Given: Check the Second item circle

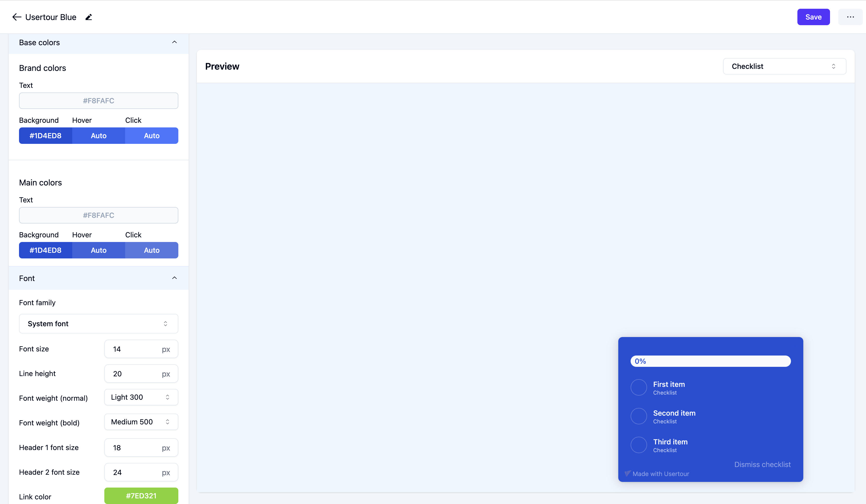Looking at the screenshot, I should (x=639, y=416).
